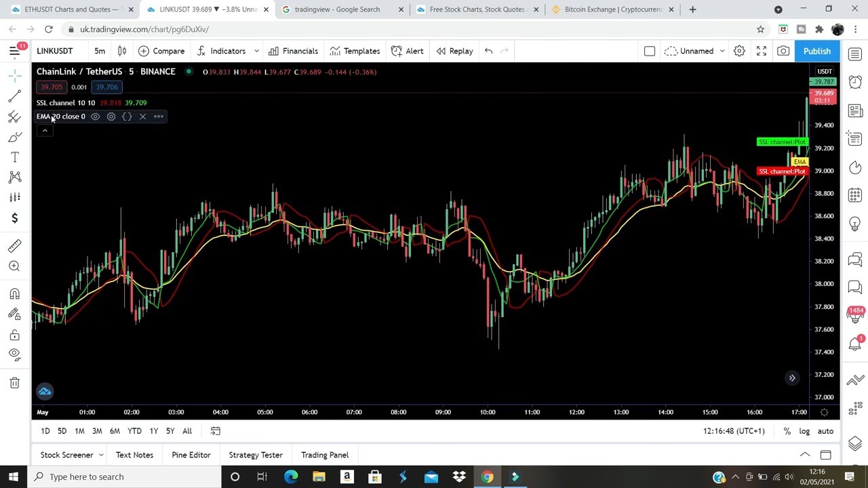Screen dimensions: 868x488
Task: Open the TradingView hamburger menu
Action: (14, 51)
